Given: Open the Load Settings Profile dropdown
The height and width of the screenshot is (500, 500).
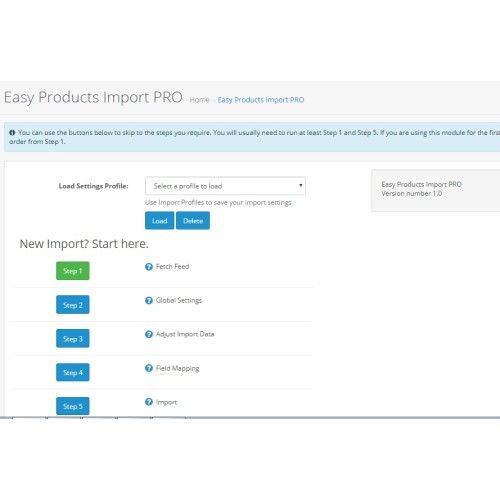Looking at the screenshot, I should pos(225,186).
